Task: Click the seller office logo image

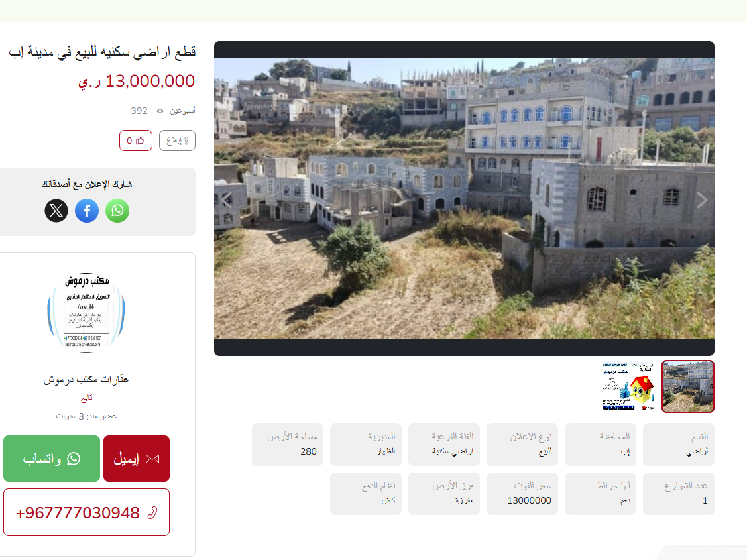Action: pyautogui.click(x=86, y=312)
